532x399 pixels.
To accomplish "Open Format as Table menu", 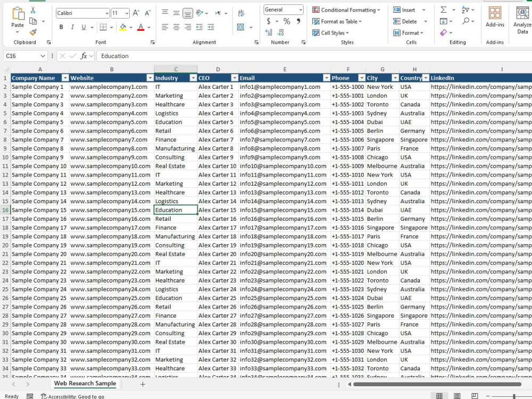I will [x=337, y=21].
